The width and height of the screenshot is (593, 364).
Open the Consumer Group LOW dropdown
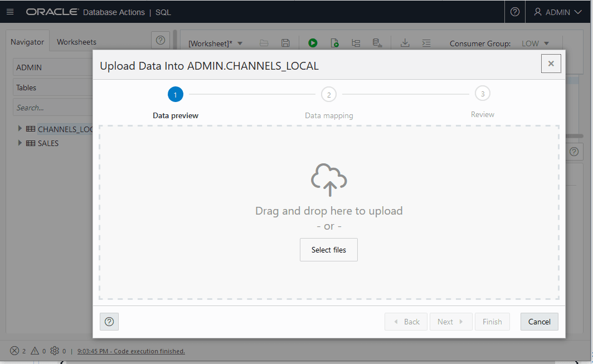tap(534, 43)
